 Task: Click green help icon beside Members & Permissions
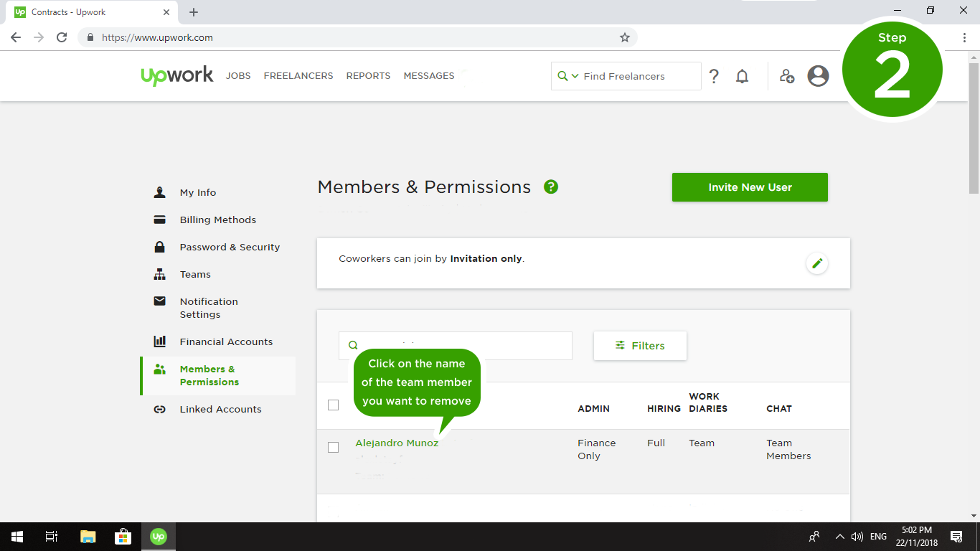tap(551, 187)
